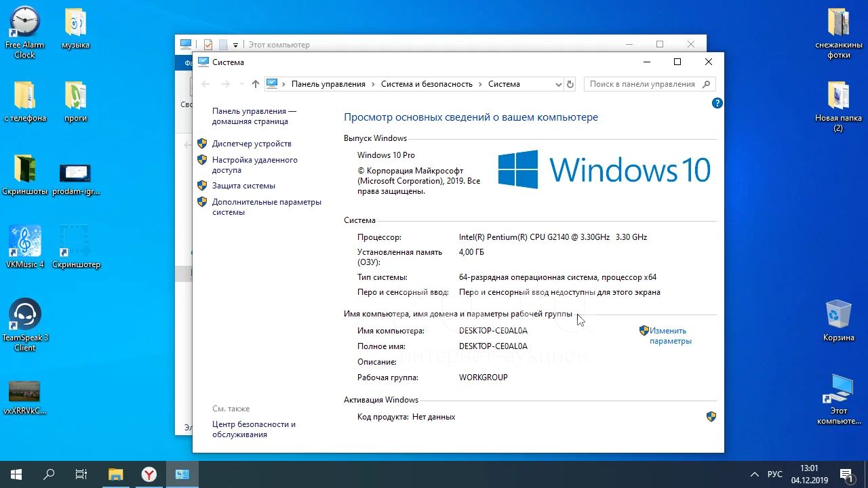This screenshot has width=868, height=488.
Task: Launch Скриншотер desktop shortcut
Action: [76, 247]
